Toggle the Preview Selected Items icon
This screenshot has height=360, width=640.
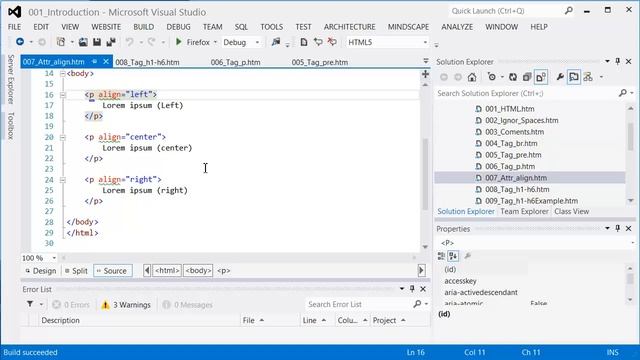coord(573,77)
